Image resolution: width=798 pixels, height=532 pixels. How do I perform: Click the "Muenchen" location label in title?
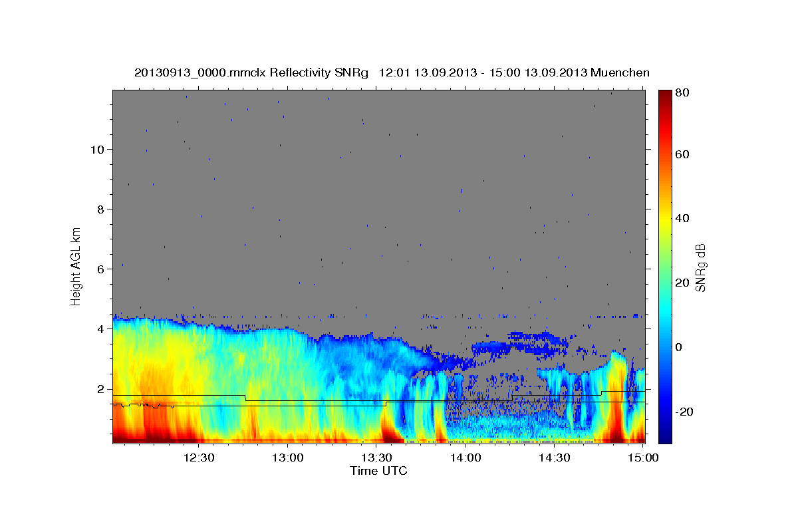pos(620,73)
